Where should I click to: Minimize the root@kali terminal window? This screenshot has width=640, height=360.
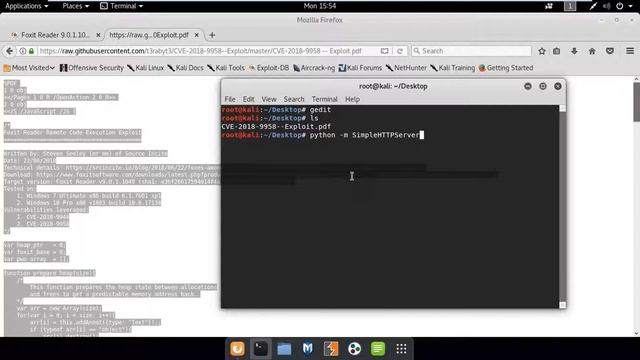(528, 86)
